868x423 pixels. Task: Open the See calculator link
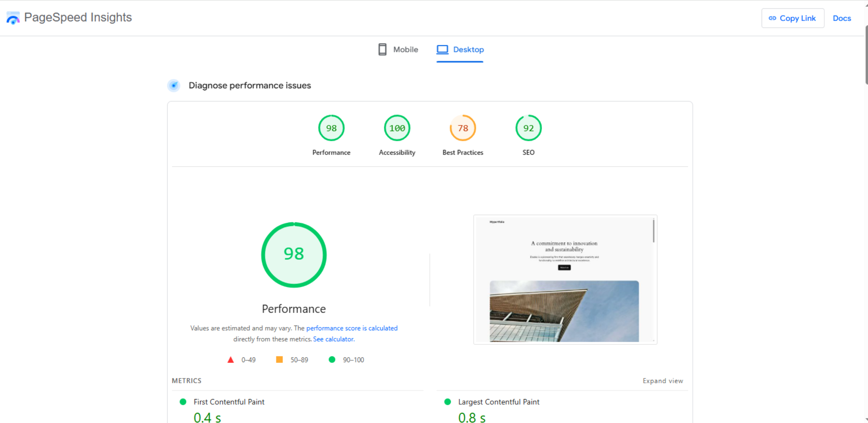tap(333, 339)
